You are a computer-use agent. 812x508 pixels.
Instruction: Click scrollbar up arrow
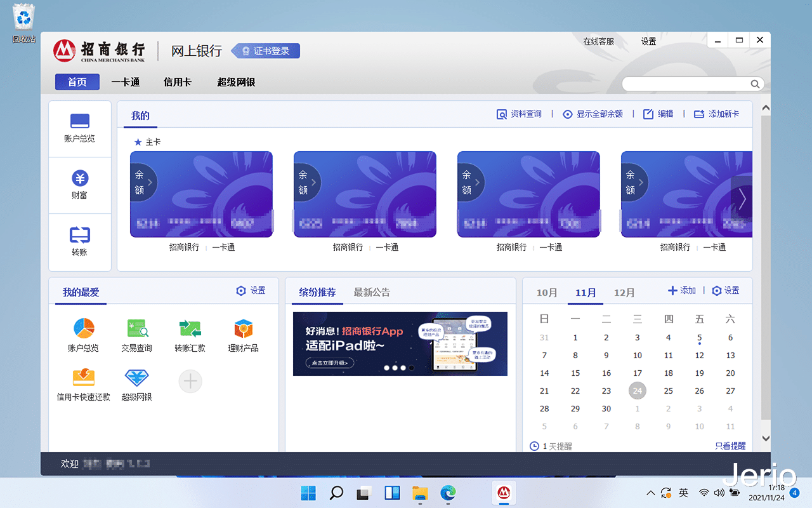765,108
